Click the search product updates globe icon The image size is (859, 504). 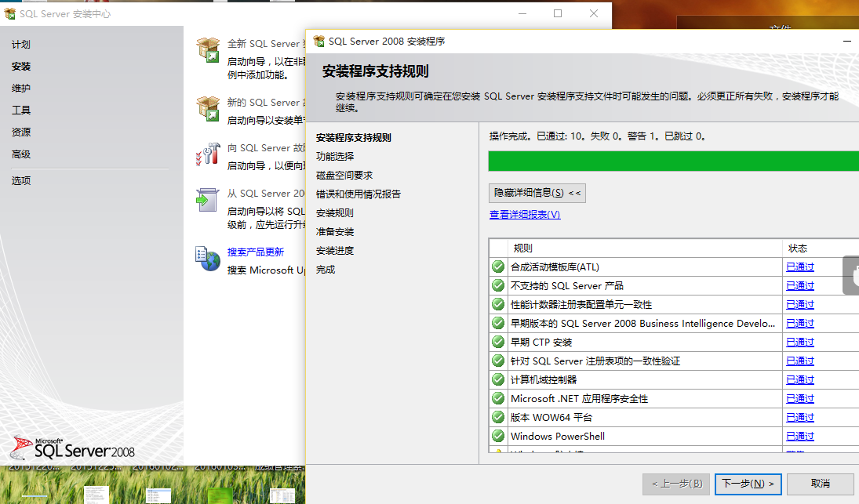pyautogui.click(x=208, y=259)
